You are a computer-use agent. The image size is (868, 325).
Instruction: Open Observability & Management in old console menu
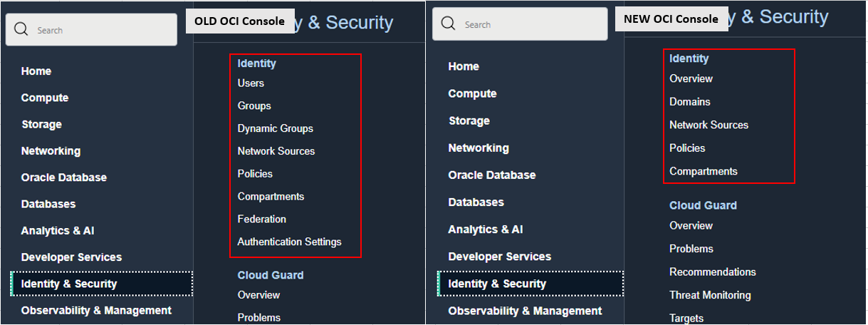[96, 310]
